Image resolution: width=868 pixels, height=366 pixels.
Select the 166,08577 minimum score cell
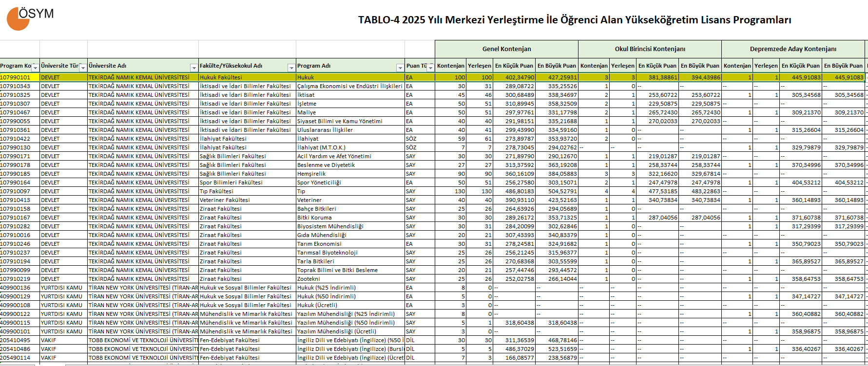click(514, 358)
